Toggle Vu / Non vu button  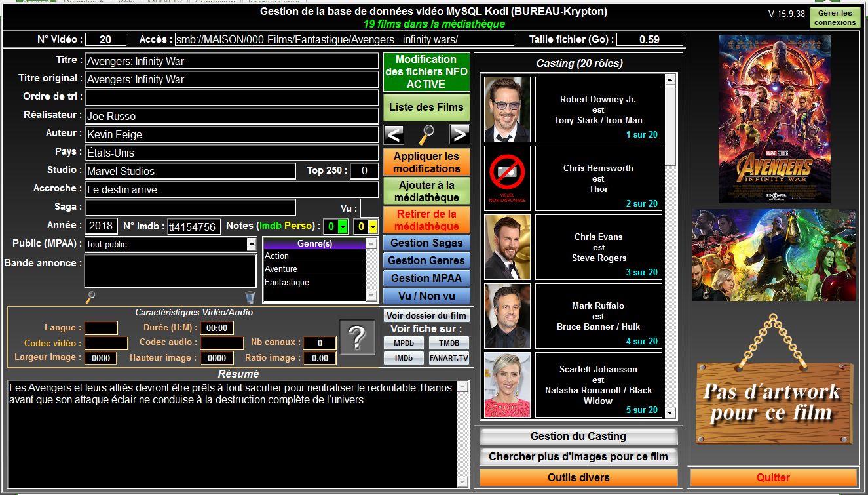pyautogui.click(x=426, y=296)
